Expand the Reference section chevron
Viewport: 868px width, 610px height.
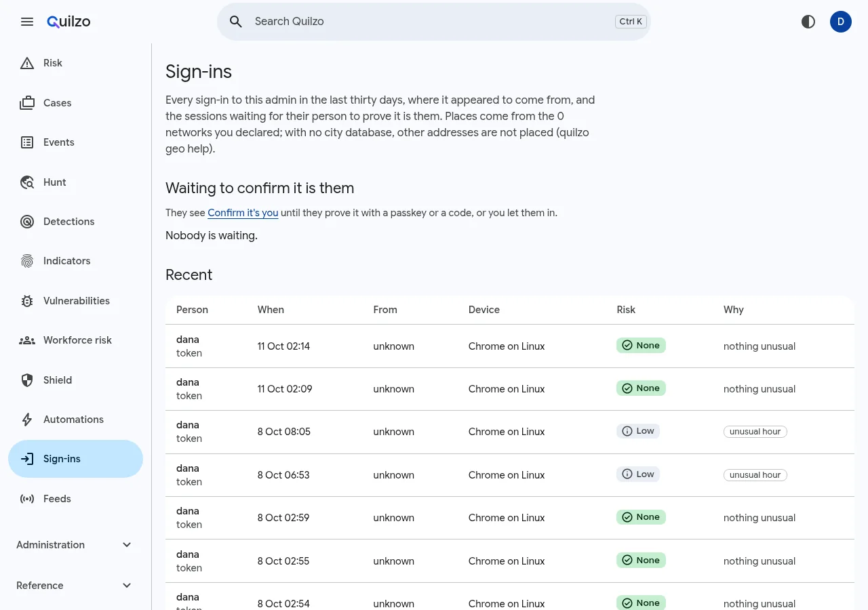pos(127,586)
